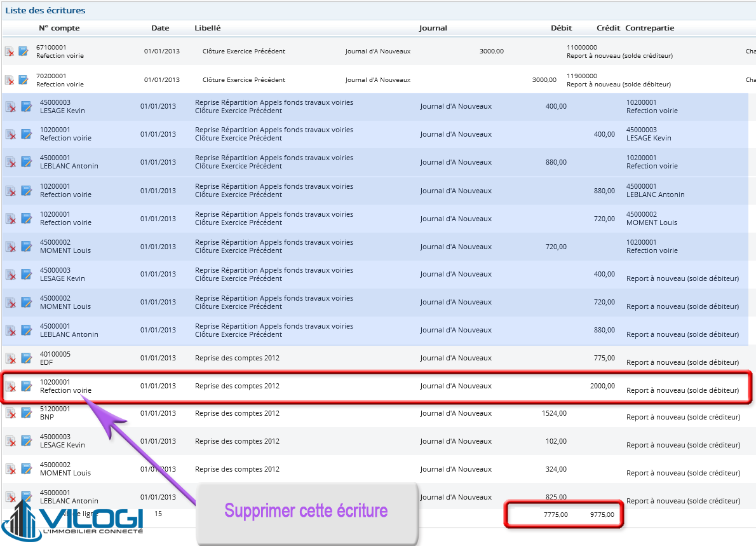
Task: Select the 51200001 BNP account cell
Action: (55, 413)
